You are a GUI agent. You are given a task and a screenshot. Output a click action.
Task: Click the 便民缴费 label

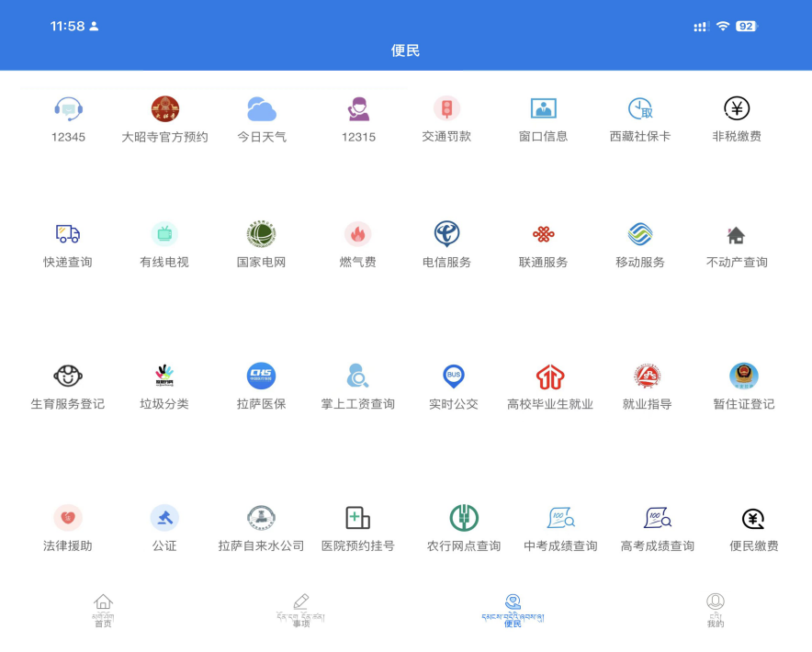[x=754, y=546]
